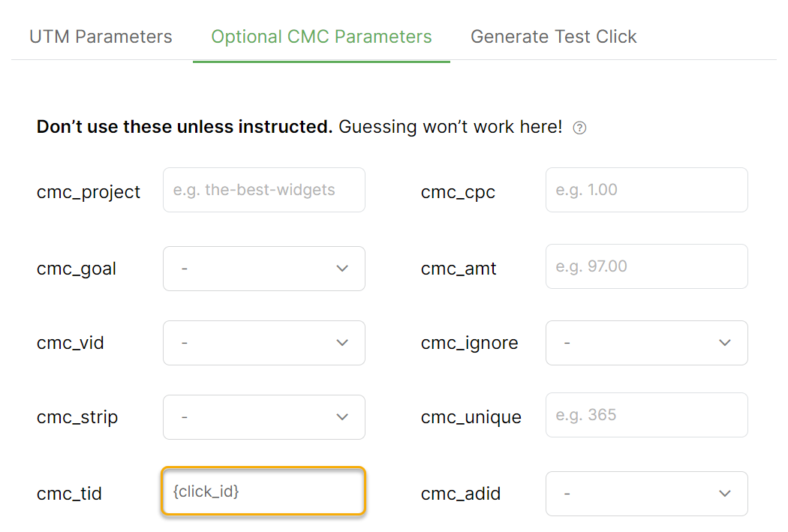Open the cmc_vid dropdown
The image size is (788, 532).
[263, 343]
